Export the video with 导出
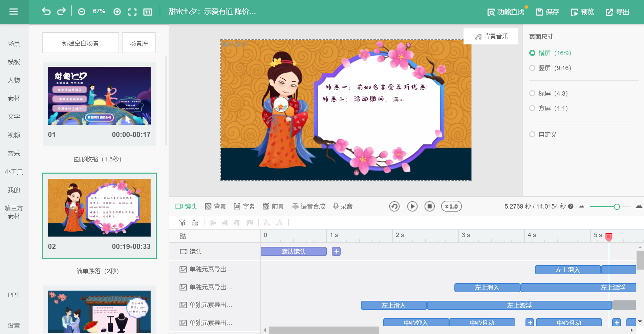 click(617, 12)
